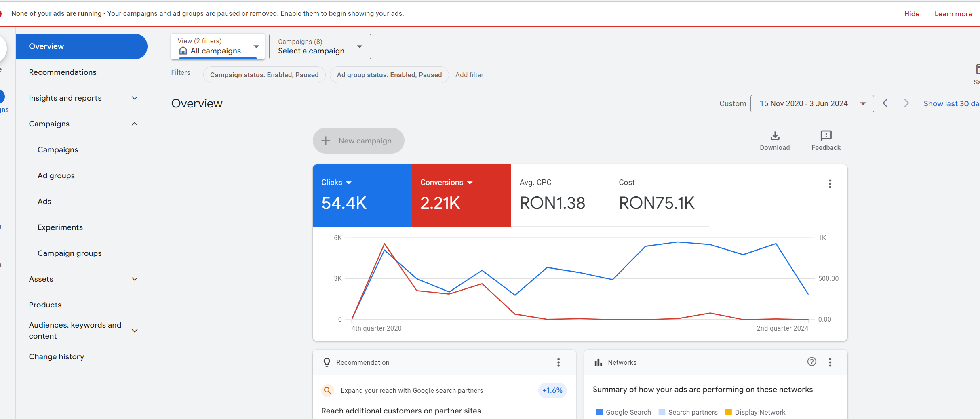Image resolution: width=980 pixels, height=419 pixels.
Task: Open the date range dropdown
Action: pyautogui.click(x=811, y=104)
